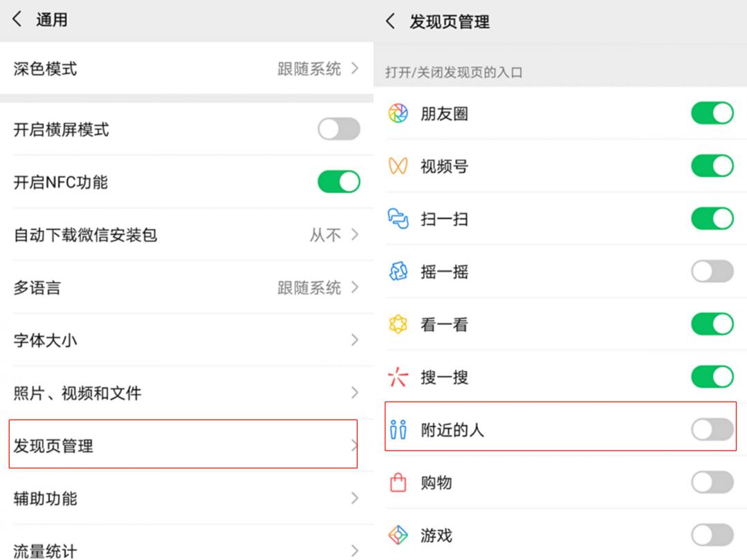Turn off the 开启NFC功能 switch
The width and height of the screenshot is (747, 560).
tap(339, 182)
